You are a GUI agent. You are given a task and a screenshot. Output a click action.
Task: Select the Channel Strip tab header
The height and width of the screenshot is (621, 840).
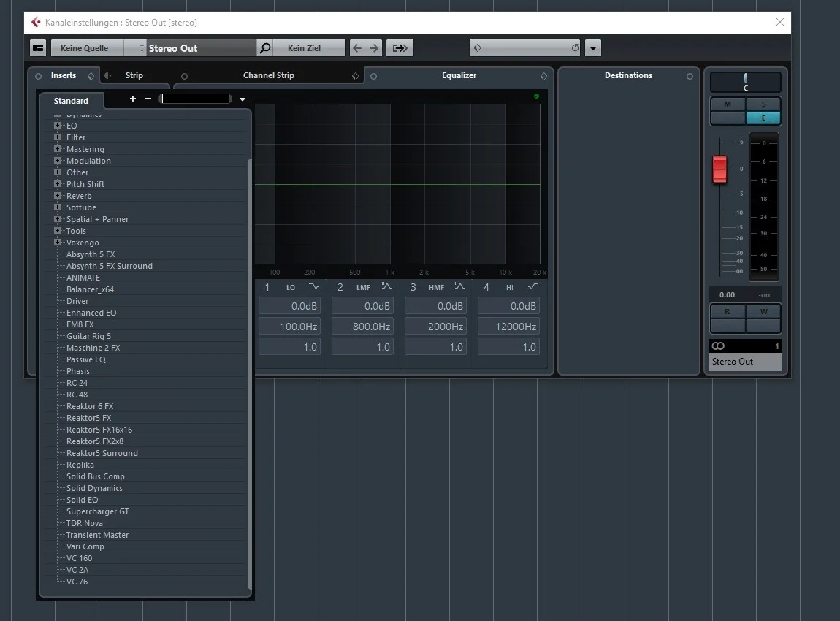(x=268, y=75)
